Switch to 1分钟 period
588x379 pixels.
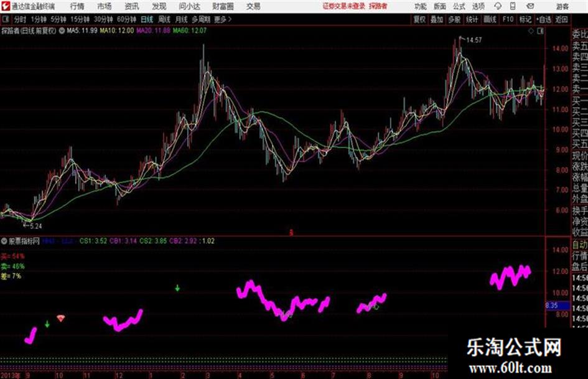[x=38, y=19]
